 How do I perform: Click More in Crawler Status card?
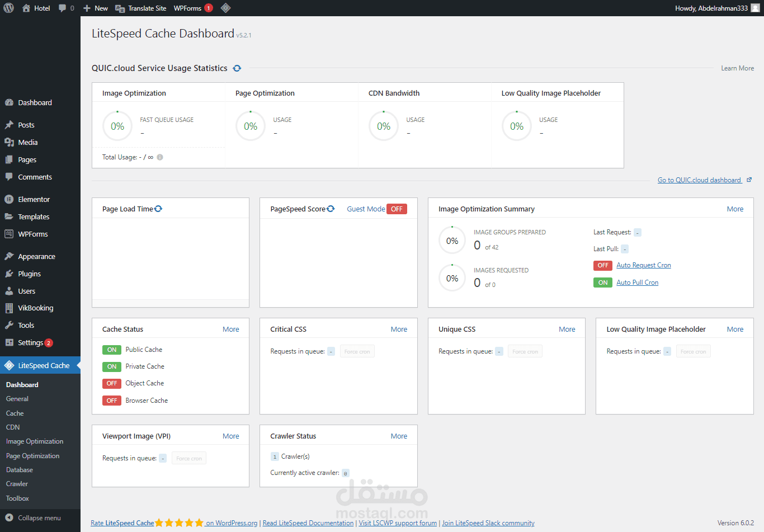tap(399, 436)
